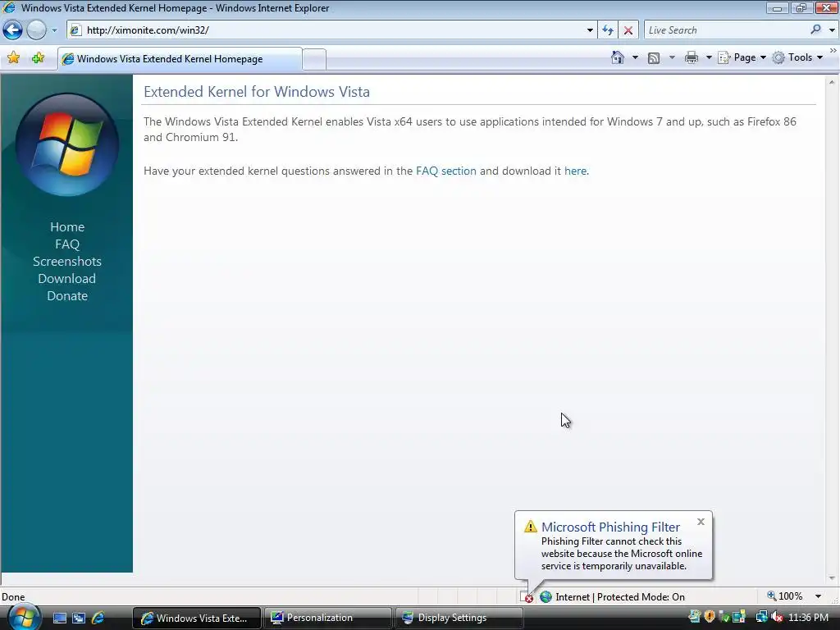Viewport: 840px width, 630px height.
Task: Click the Show Desktop quick launch icon
Action: pos(59,618)
